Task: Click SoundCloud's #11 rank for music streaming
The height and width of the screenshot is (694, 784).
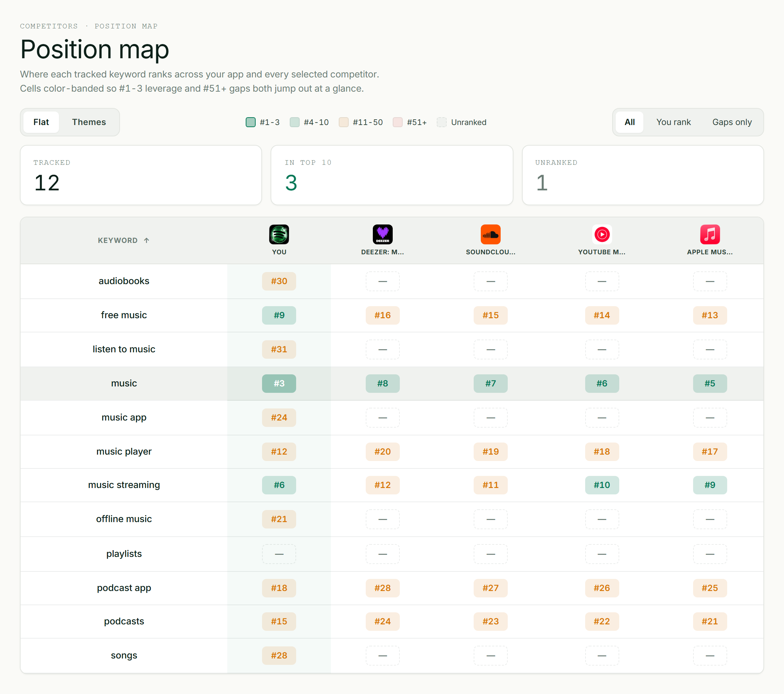Action: coord(491,485)
